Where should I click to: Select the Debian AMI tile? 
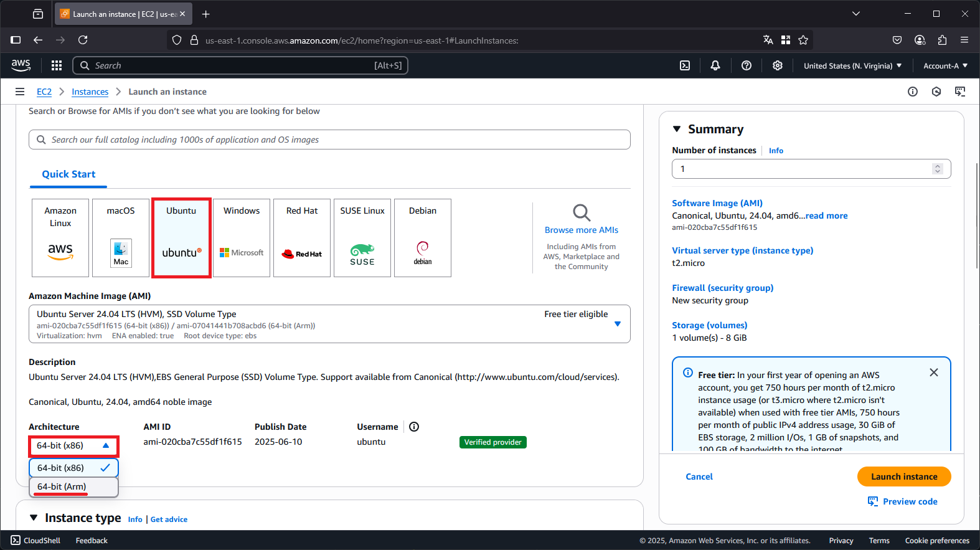(x=423, y=238)
